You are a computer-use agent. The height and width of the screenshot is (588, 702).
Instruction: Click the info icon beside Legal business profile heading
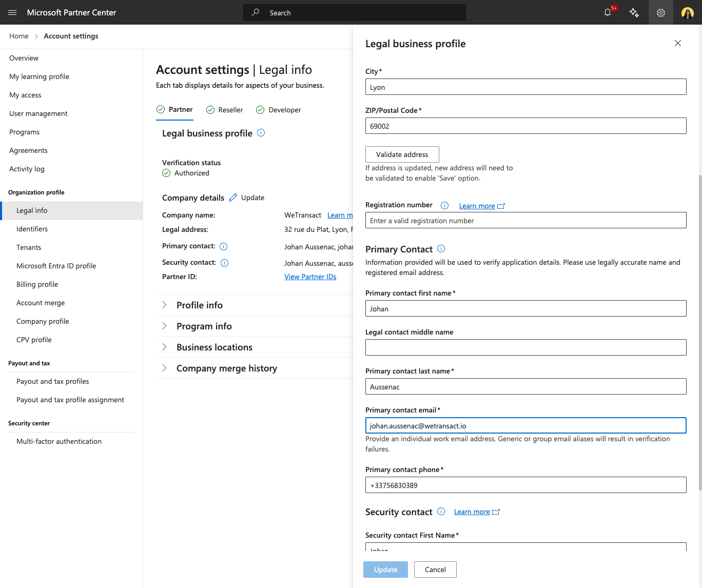click(261, 133)
